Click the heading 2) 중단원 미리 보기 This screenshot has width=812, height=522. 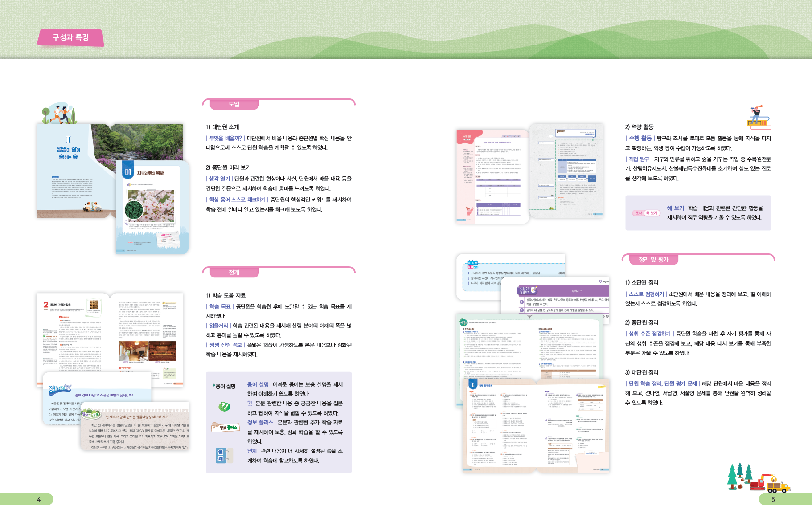[x=228, y=167]
